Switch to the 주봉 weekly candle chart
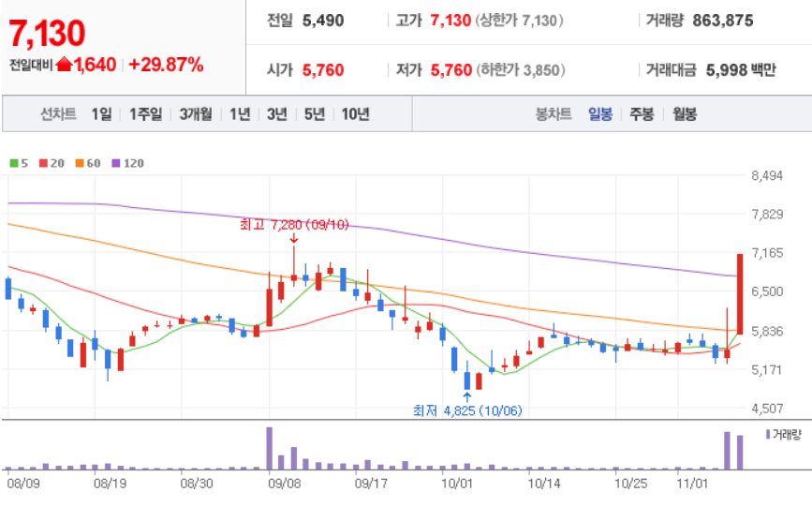The image size is (812, 507). point(642,113)
